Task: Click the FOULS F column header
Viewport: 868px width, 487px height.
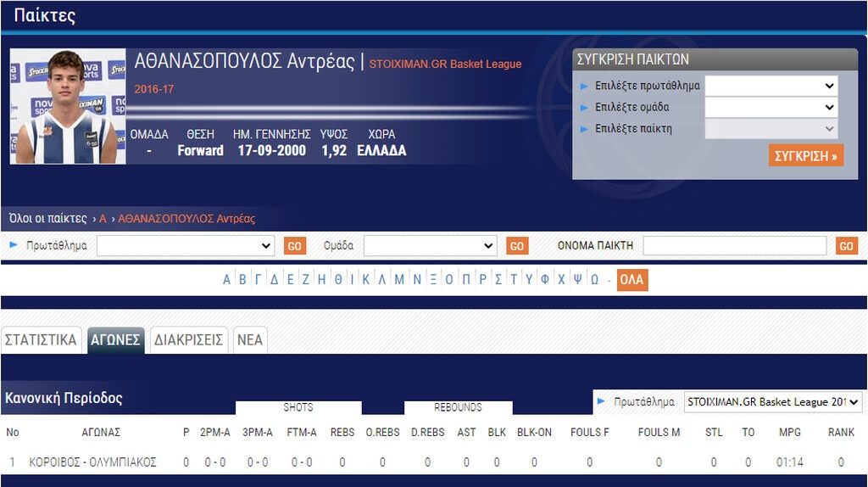Action: point(590,432)
